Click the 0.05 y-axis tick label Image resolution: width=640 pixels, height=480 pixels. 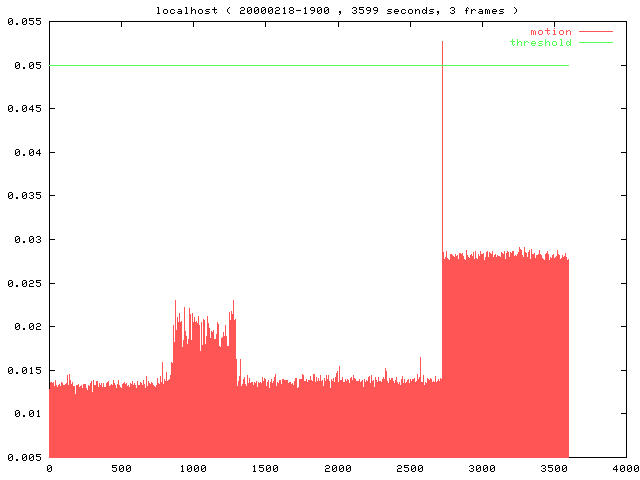[28, 65]
